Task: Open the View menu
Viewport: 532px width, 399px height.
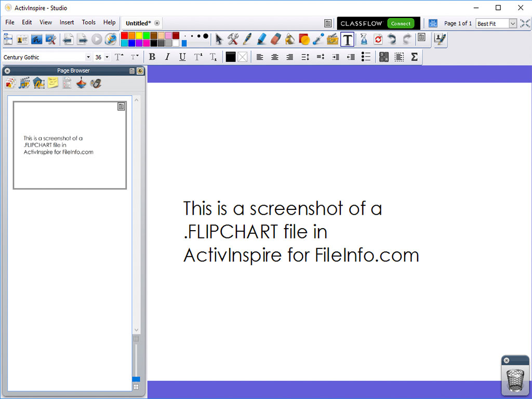Action: pos(46,22)
